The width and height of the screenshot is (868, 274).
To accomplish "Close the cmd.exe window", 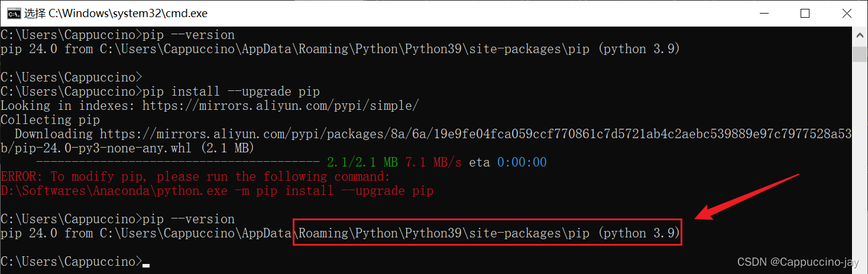I will tap(844, 13).
